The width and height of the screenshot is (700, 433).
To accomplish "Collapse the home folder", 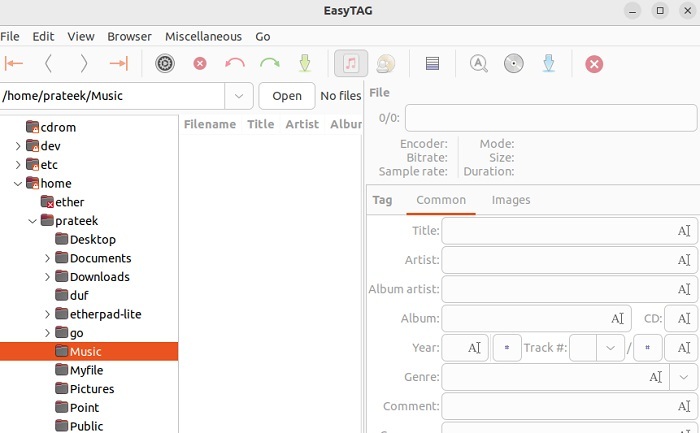I will point(18,183).
